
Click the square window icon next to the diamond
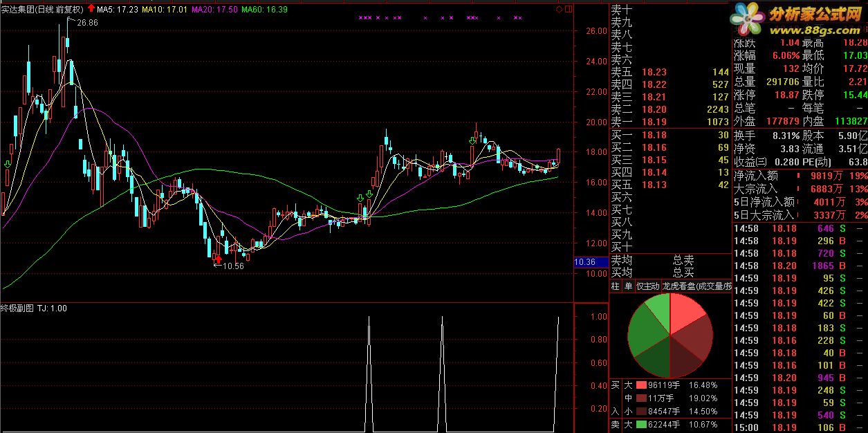[x=569, y=9]
